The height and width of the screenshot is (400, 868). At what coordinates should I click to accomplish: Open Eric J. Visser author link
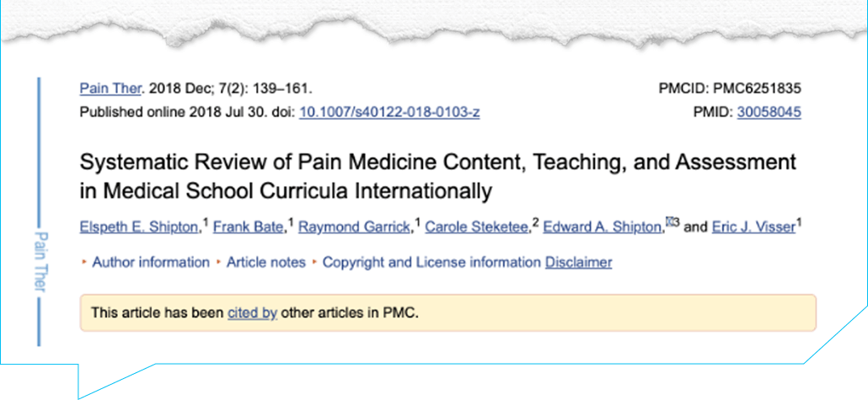click(x=753, y=227)
